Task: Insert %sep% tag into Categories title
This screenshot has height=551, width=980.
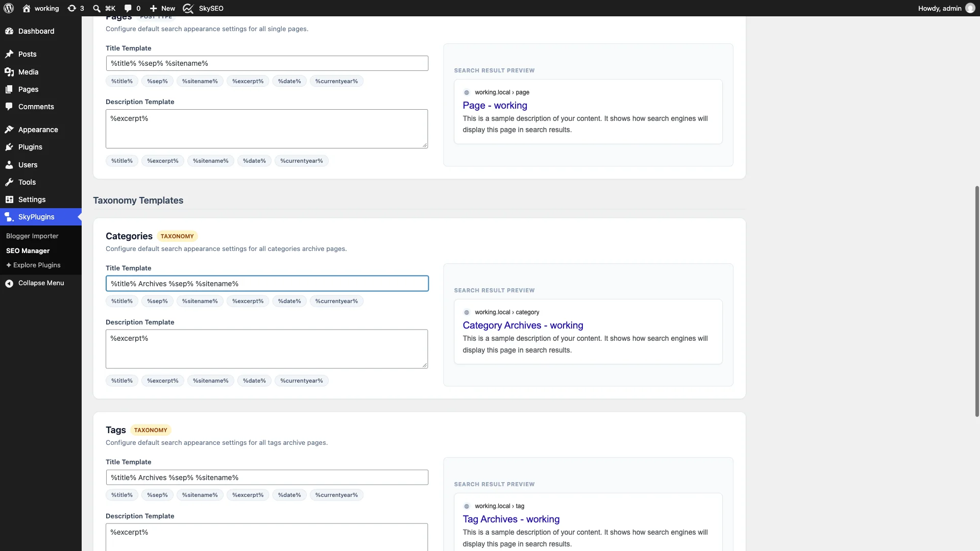Action: [x=157, y=301]
